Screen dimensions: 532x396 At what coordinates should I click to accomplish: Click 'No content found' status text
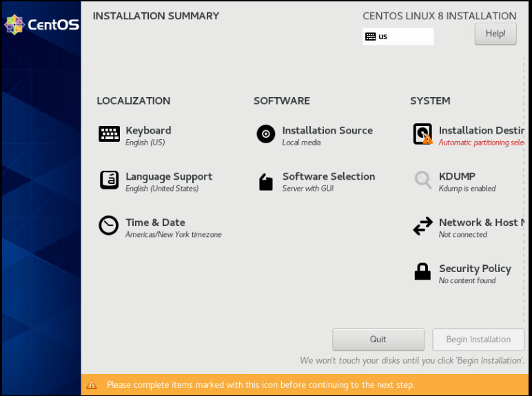pos(467,280)
